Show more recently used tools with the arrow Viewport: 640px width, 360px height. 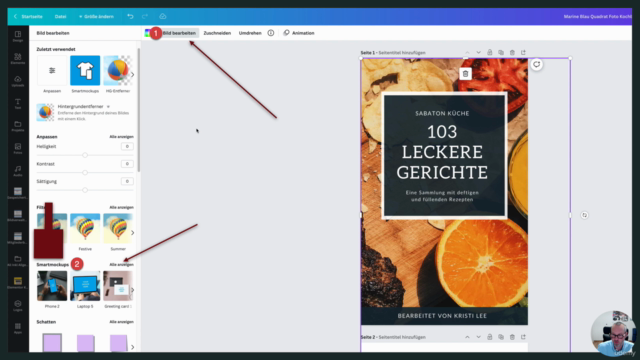click(x=132, y=75)
